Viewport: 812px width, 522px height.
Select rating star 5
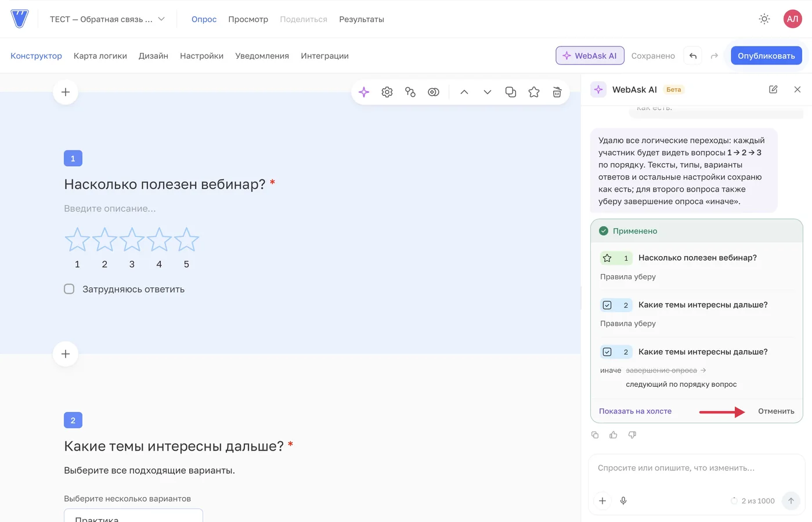point(186,240)
